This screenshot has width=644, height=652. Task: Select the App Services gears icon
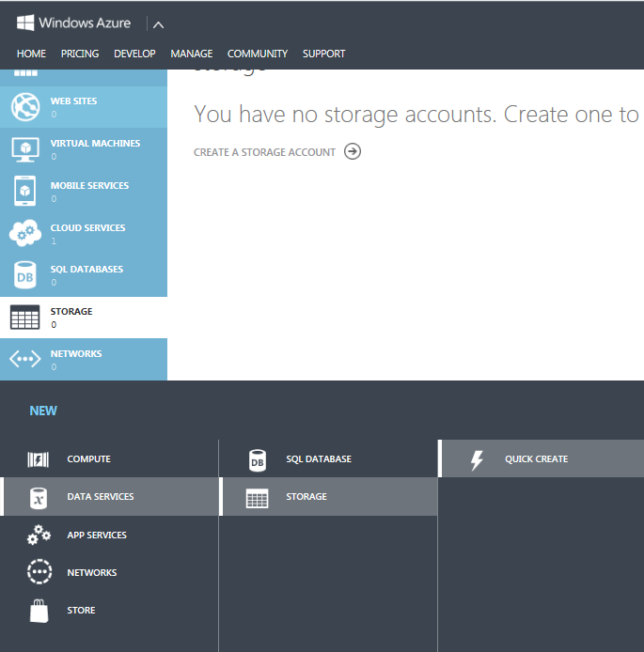coord(39,535)
